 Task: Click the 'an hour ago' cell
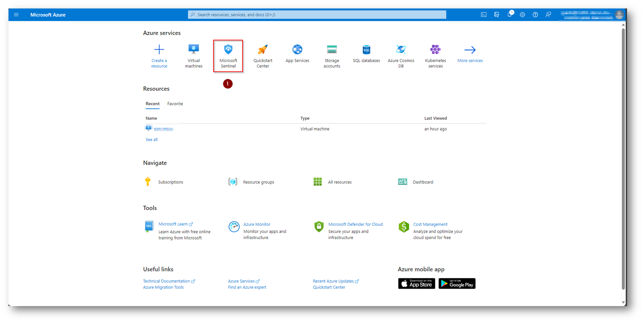pos(435,129)
